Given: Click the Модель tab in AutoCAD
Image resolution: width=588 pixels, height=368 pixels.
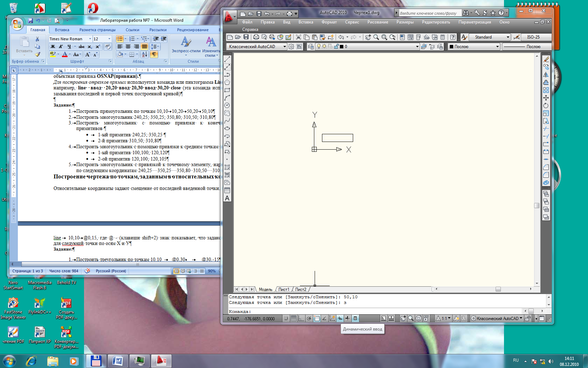Looking at the screenshot, I should click(265, 289).
